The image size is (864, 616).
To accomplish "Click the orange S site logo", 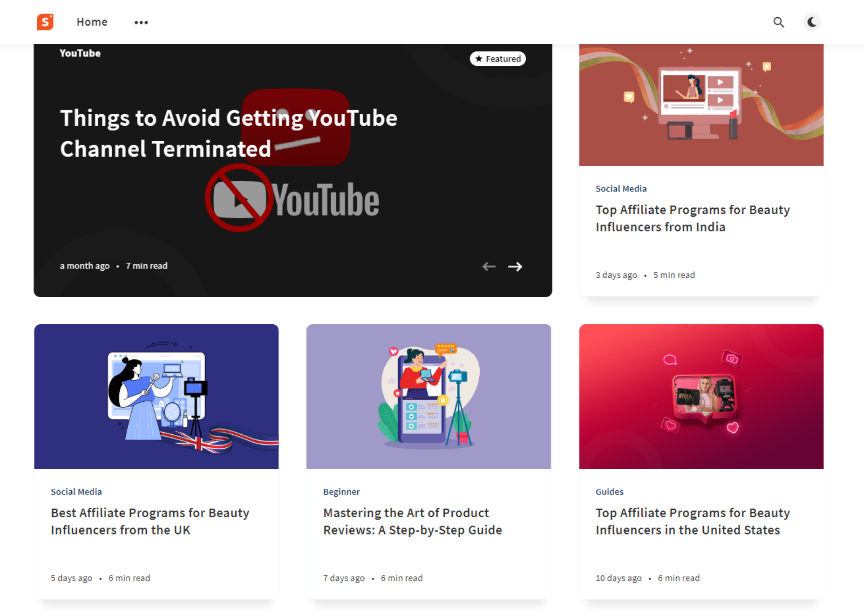I will click(45, 22).
